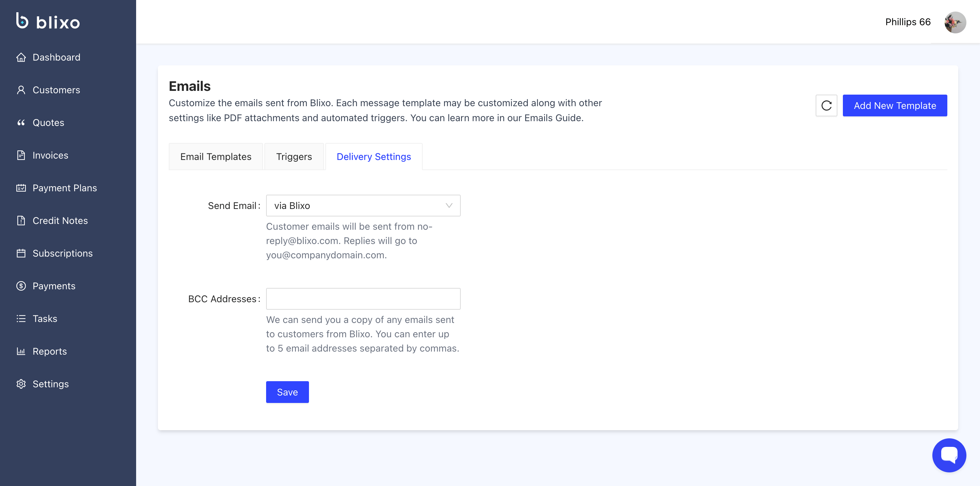Click the Invoices document icon

coord(21,155)
